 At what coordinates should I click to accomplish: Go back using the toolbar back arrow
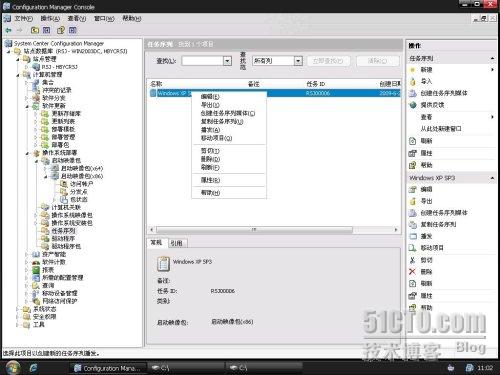pos(8,30)
